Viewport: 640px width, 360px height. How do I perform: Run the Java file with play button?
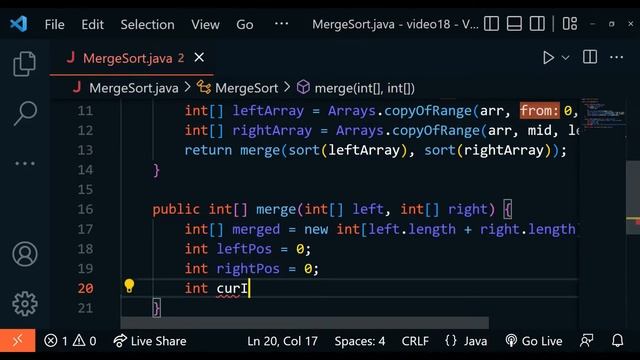(x=548, y=58)
